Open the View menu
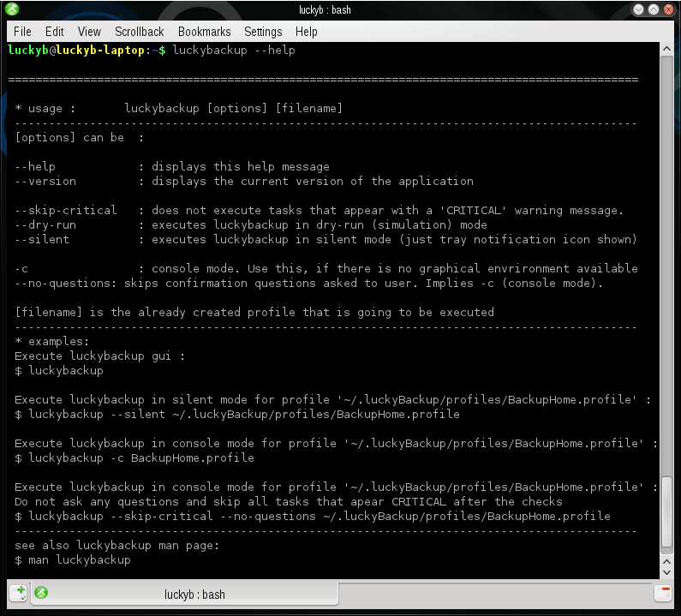Viewport: 681px width, 616px height. point(89,32)
